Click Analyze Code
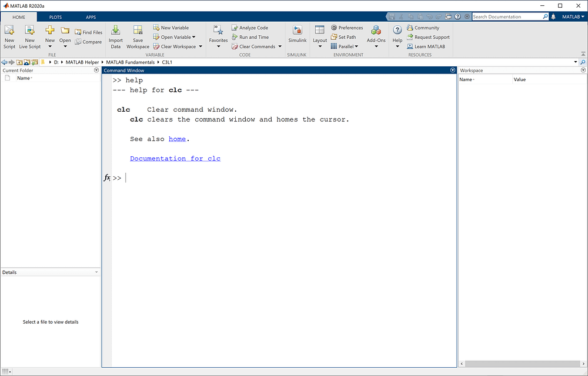This screenshot has height=376, width=588. coord(250,28)
